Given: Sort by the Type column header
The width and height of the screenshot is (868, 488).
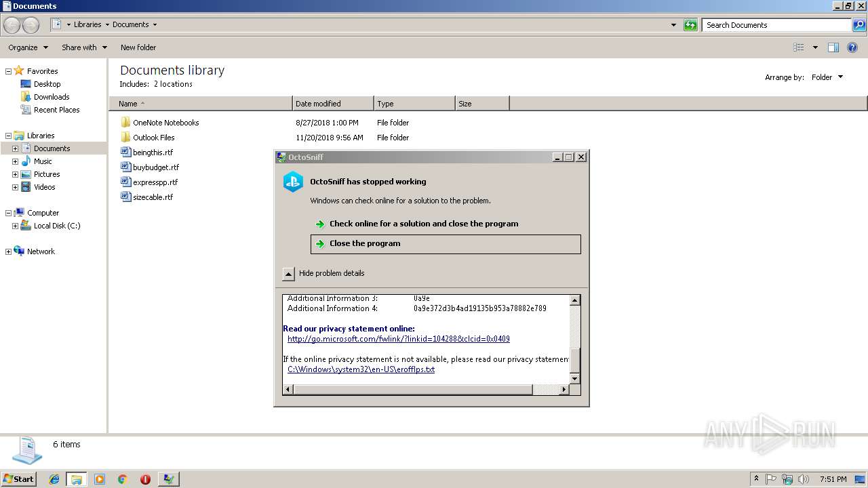Looking at the screenshot, I should click(414, 104).
